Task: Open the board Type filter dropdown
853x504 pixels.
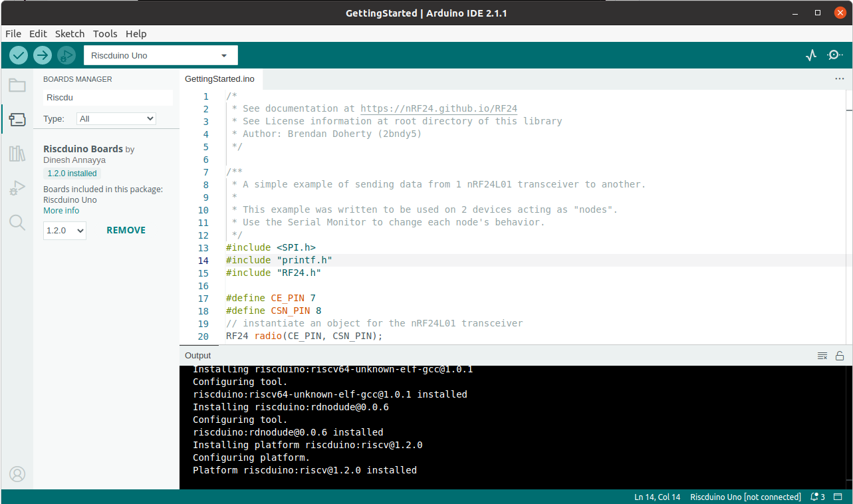Action: click(116, 118)
